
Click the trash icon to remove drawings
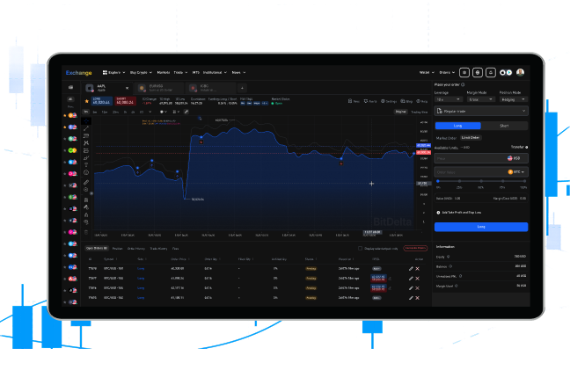[x=86, y=232]
